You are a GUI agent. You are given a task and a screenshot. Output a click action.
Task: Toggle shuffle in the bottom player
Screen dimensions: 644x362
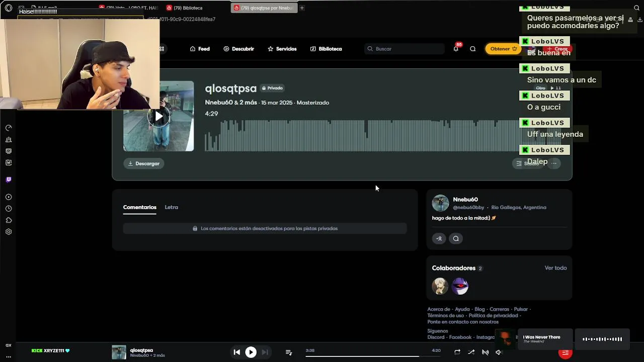tap(471, 352)
